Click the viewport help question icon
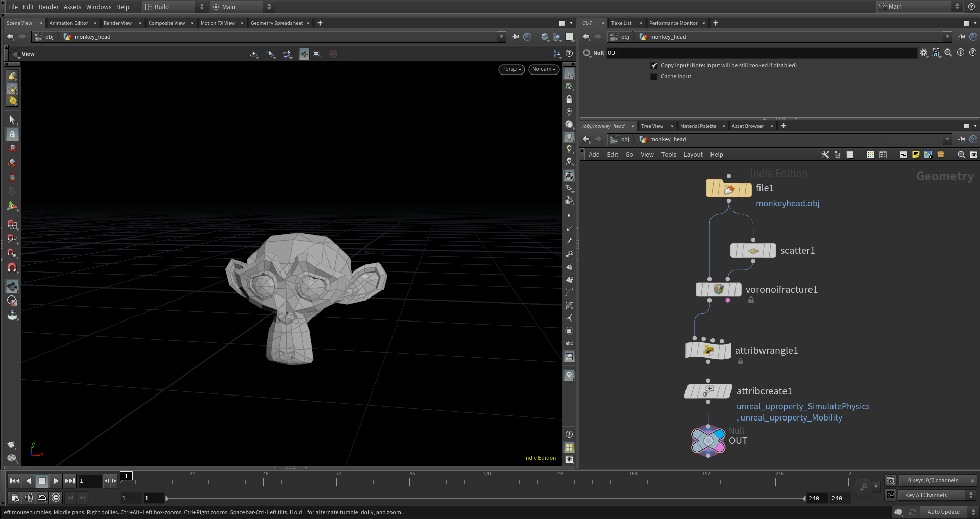The width and height of the screenshot is (980, 519). (x=569, y=54)
